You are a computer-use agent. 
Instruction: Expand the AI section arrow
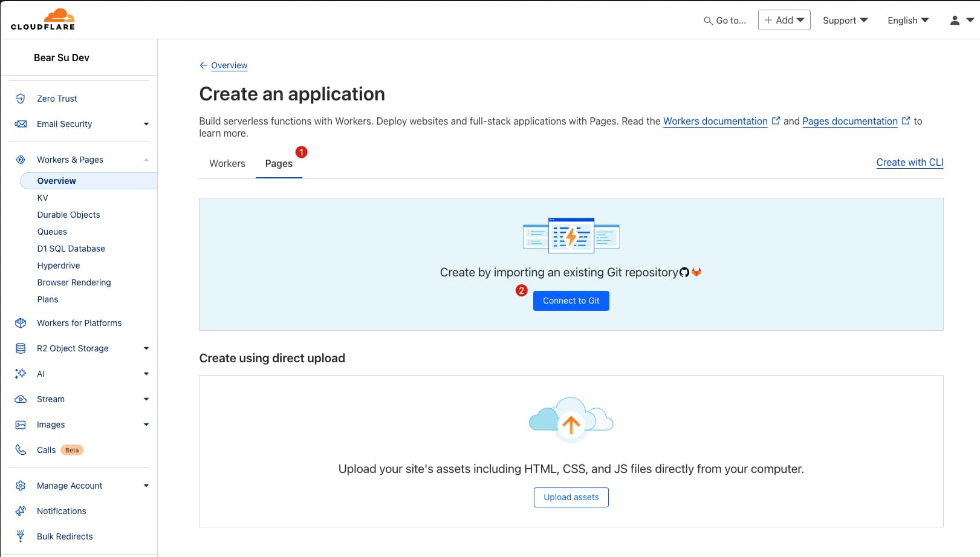pos(146,374)
